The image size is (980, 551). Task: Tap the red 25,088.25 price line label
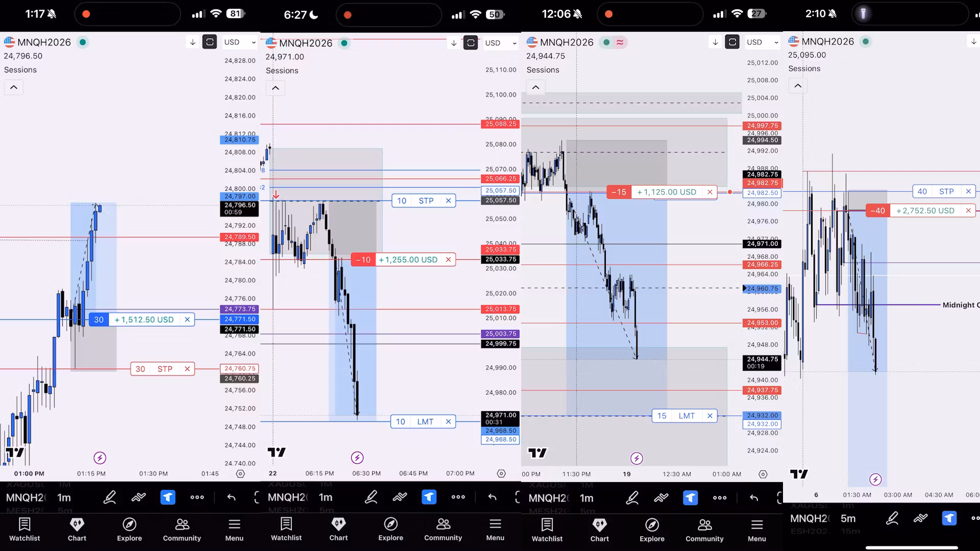tap(500, 124)
